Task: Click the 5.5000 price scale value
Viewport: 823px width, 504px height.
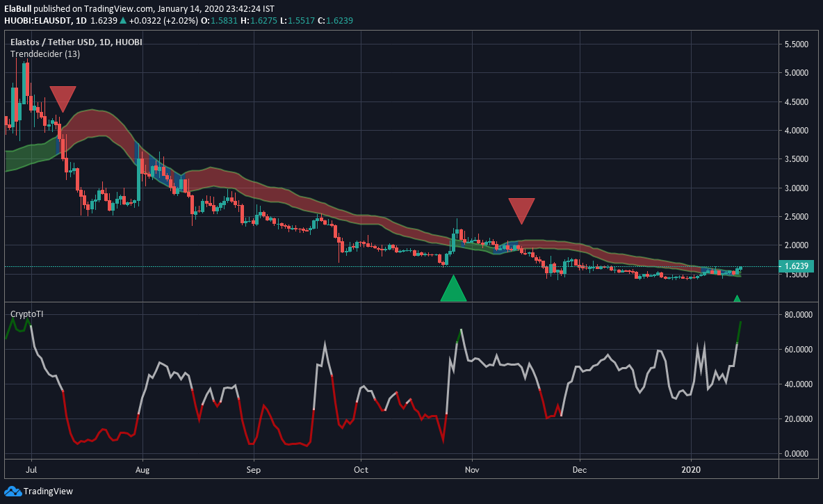Action: coord(796,44)
